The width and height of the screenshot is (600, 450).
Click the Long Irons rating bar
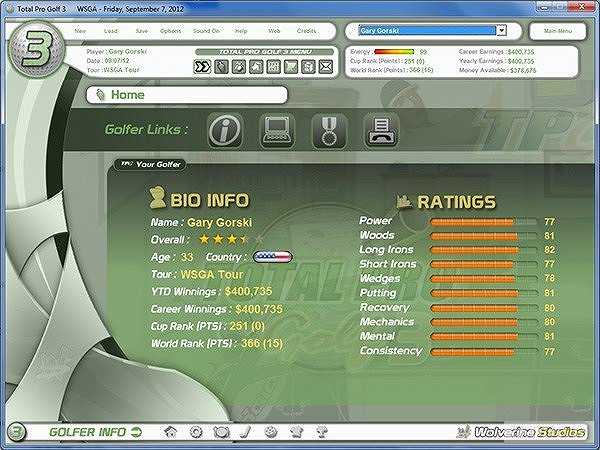484,250
